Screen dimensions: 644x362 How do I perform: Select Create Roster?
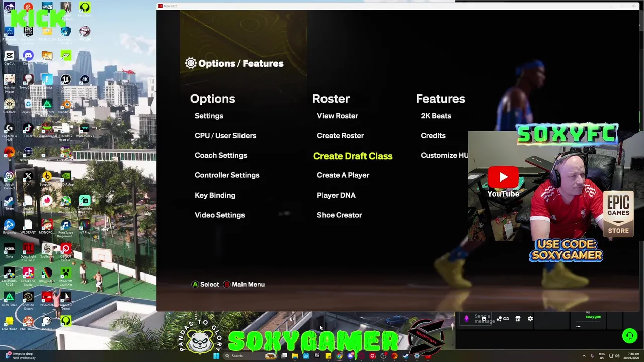click(340, 135)
